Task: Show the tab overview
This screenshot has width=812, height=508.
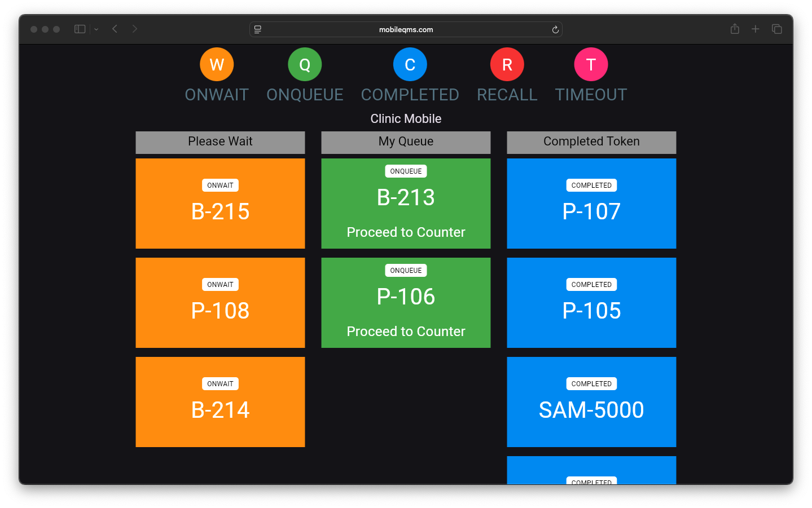Action: (777, 29)
